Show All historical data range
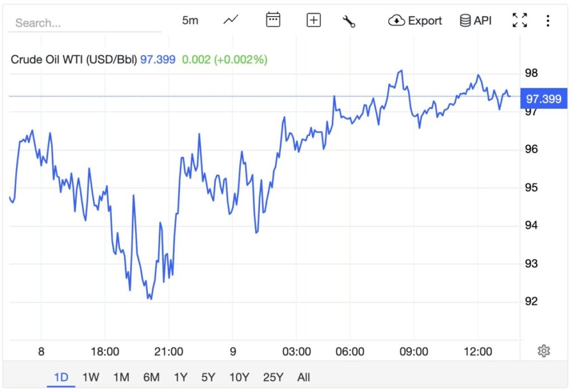572x392 pixels. tap(303, 377)
